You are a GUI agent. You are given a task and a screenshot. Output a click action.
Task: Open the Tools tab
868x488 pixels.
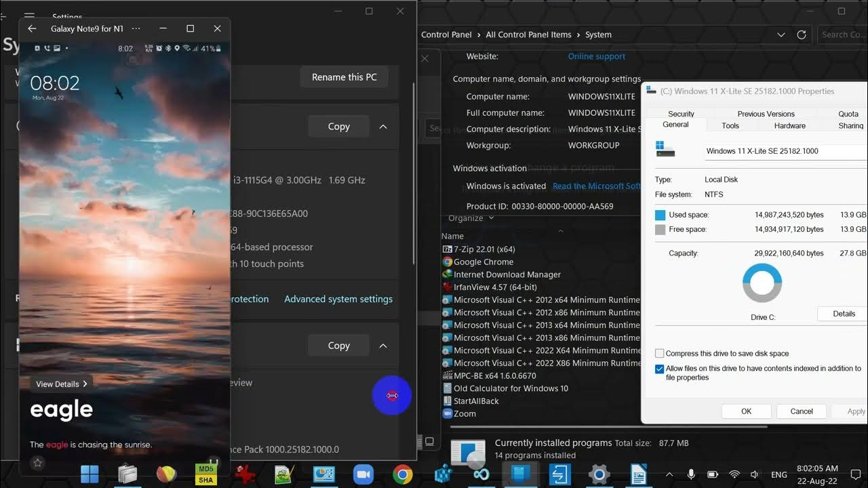[x=730, y=125]
